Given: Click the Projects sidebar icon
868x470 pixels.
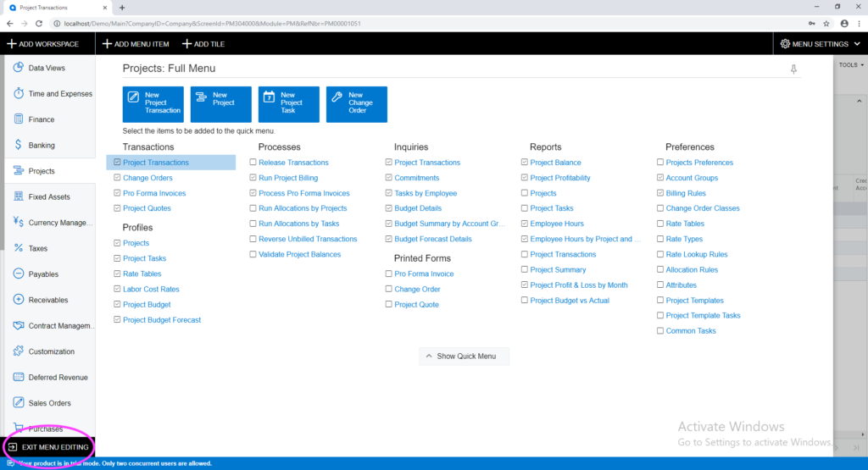Looking at the screenshot, I should point(19,170).
